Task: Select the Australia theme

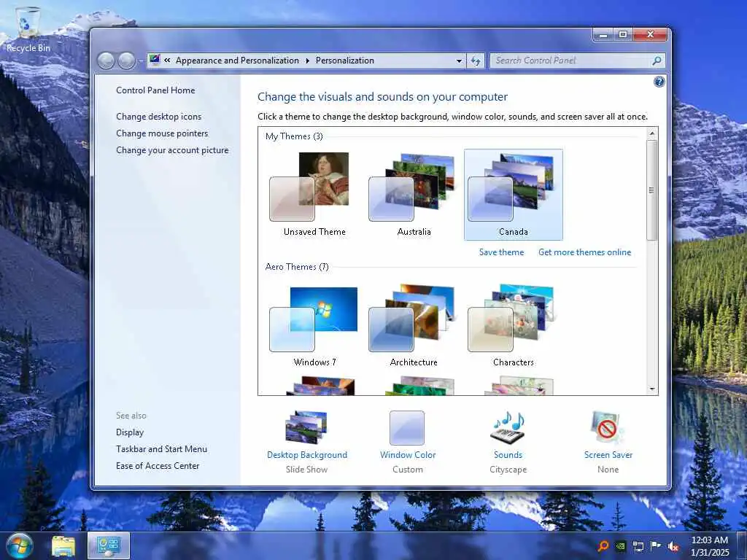Action: pos(414,194)
